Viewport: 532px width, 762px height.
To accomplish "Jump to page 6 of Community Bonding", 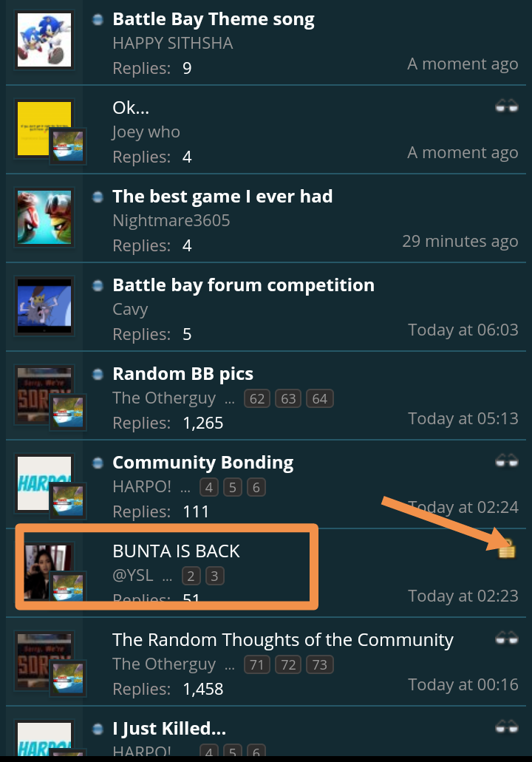I will pos(256,487).
